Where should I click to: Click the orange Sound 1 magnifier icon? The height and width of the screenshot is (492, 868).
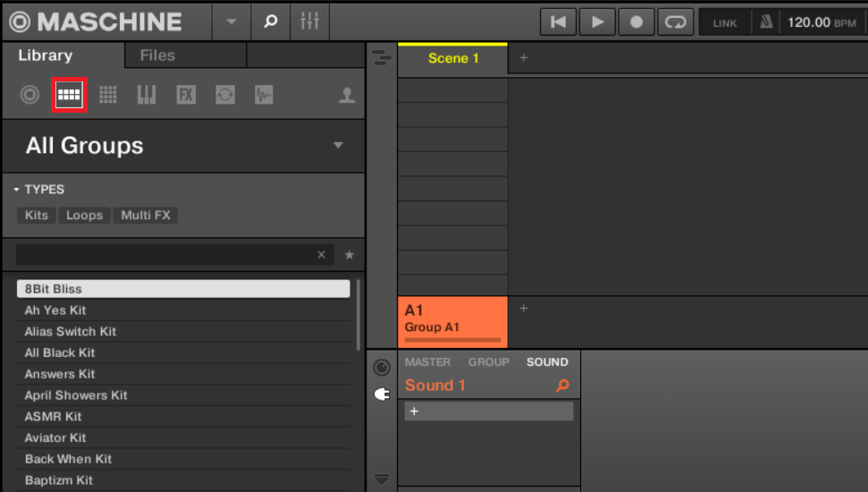click(x=562, y=386)
